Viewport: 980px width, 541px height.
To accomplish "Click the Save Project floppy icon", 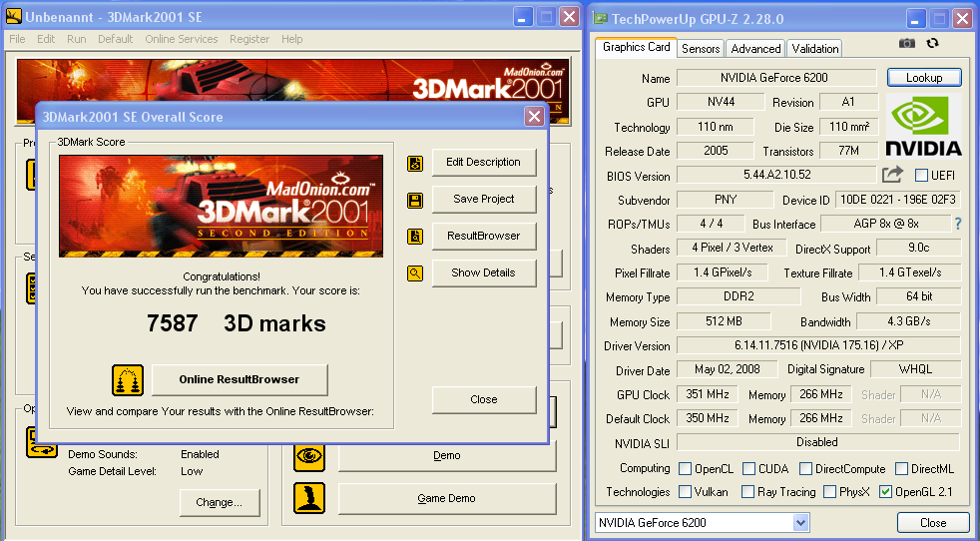I will click(x=415, y=201).
